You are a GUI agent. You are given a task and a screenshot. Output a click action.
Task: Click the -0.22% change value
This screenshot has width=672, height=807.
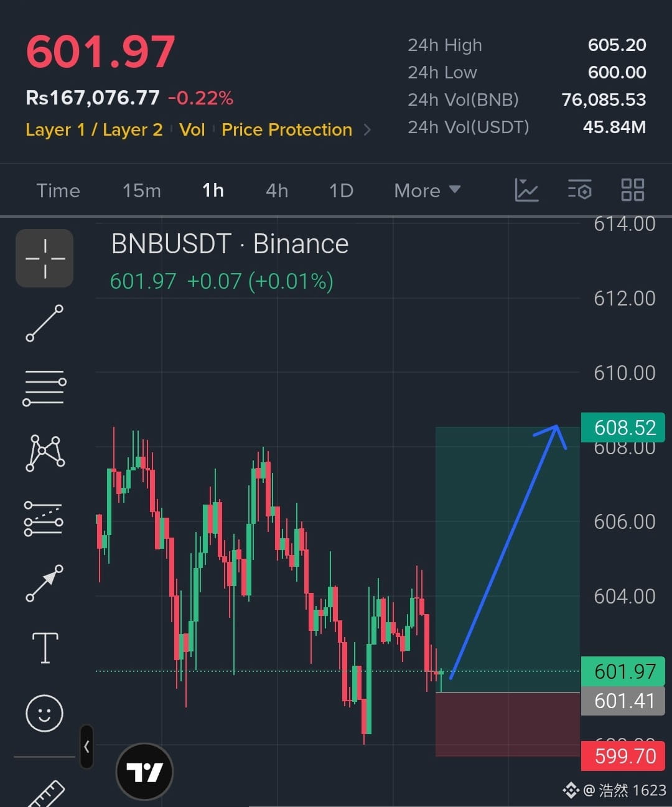point(200,98)
